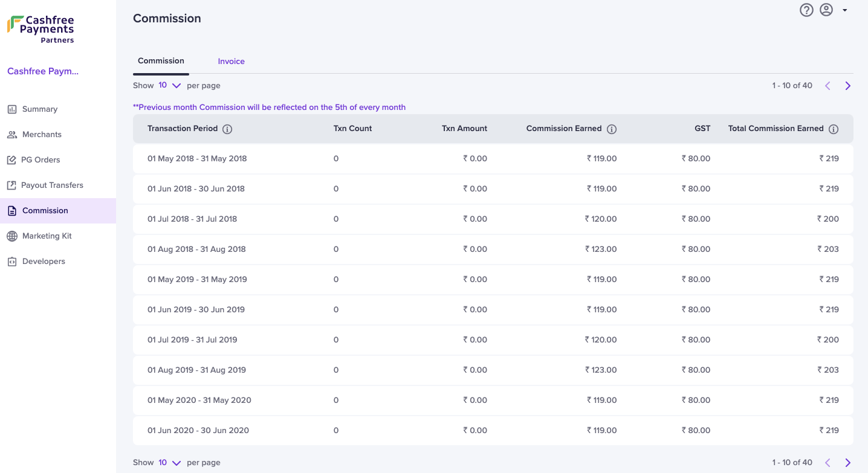Expand the top rows-per-page dropdown
This screenshot has width=868, height=473.
170,86
